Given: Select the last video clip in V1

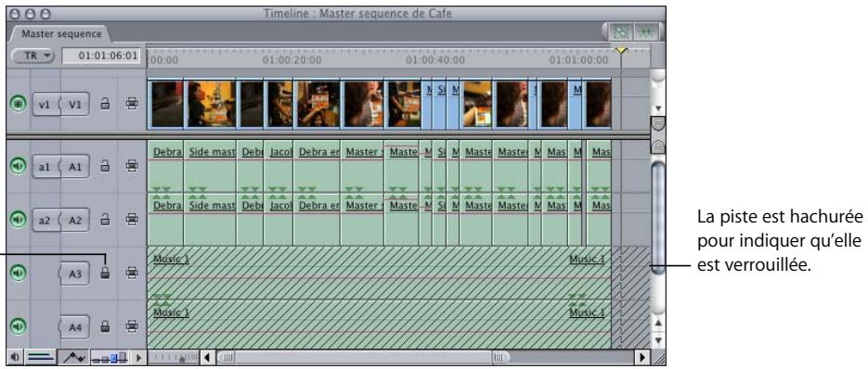Looking at the screenshot, I should click(597, 104).
